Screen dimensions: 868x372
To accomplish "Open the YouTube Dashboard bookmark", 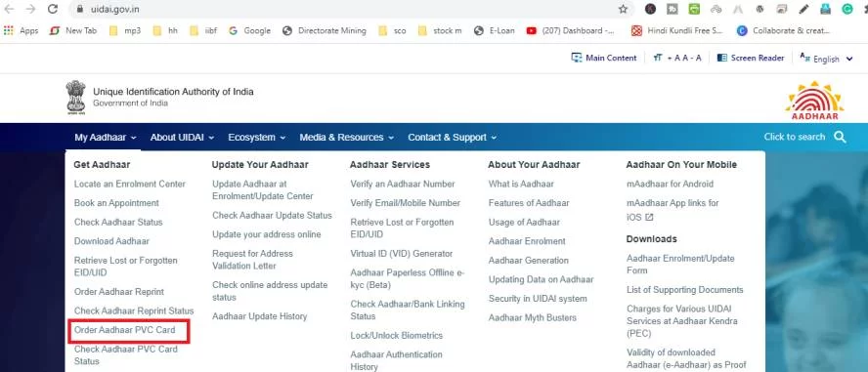I will [570, 31].
